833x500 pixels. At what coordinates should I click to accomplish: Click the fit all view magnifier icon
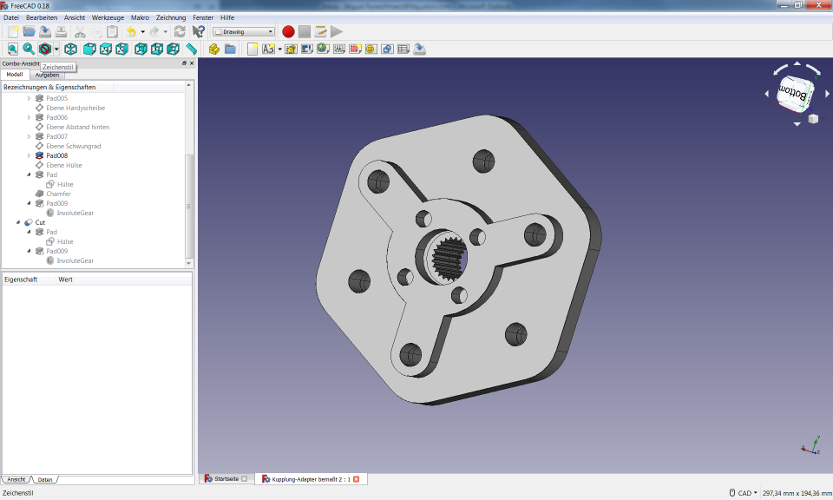[12, 49]
